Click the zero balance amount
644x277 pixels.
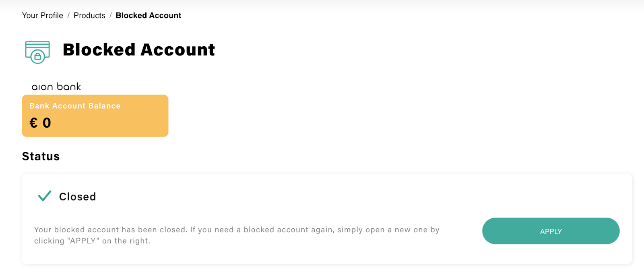(47, 123)
